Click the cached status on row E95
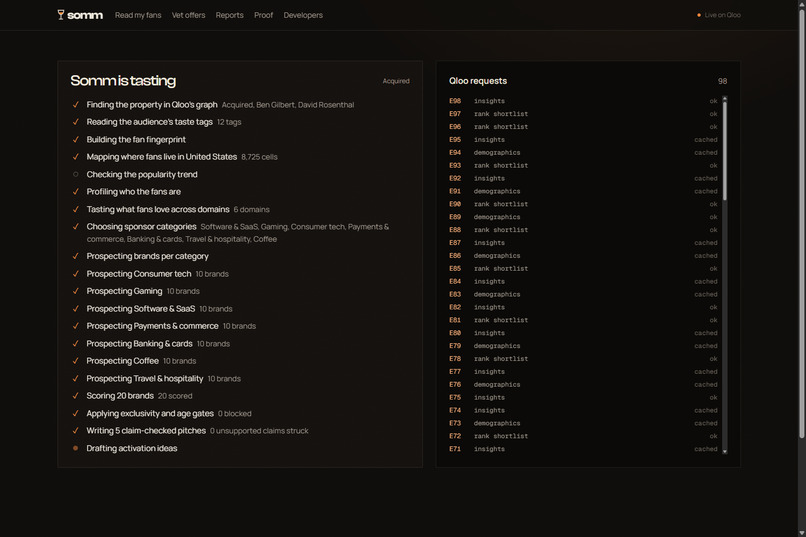 [x=706, y=139]
